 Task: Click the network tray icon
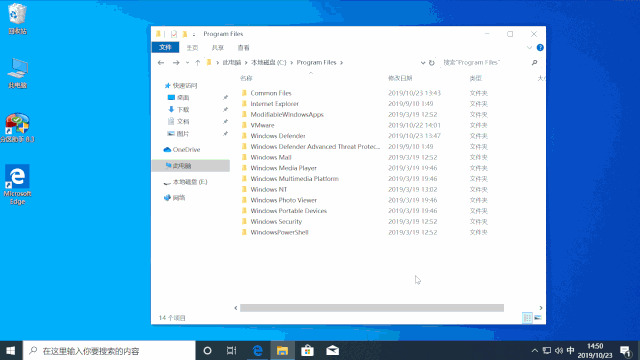[547, 351]
